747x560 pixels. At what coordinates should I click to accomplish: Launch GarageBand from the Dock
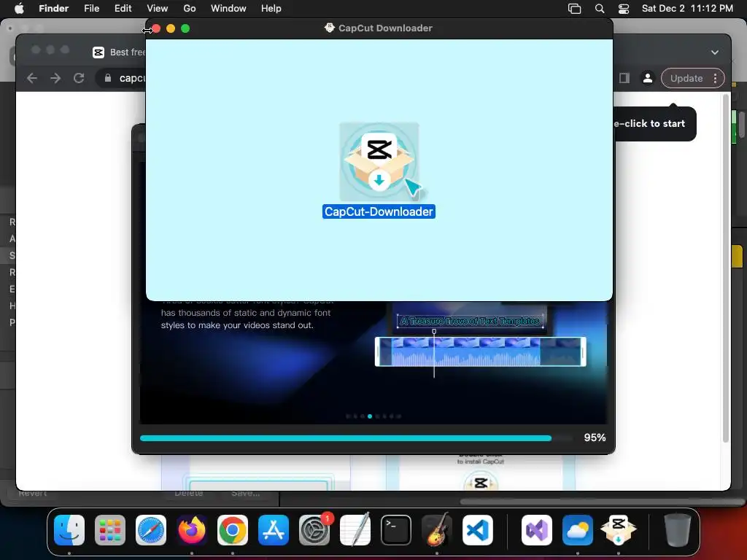pos(437,529)
